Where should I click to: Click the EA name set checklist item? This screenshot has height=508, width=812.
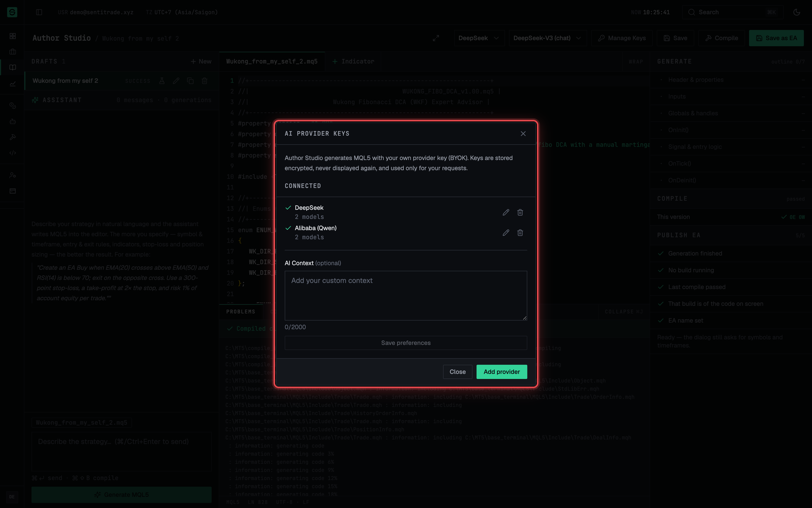[731, 321]
